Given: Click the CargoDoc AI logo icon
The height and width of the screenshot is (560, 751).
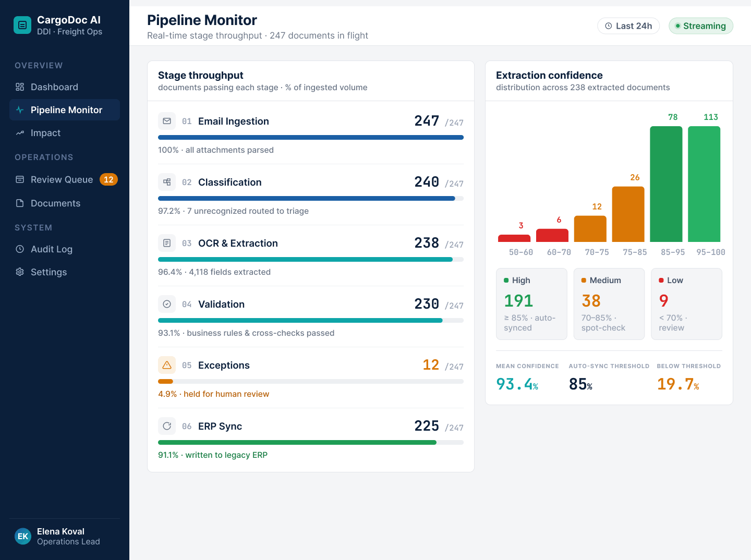Looking at the screenshot, I should (x=22, y=25).
